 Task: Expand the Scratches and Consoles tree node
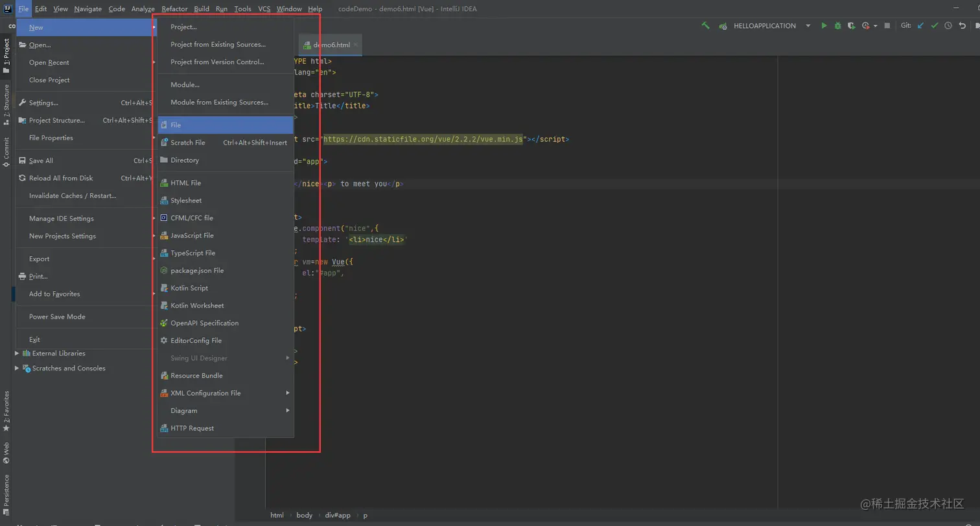pos(17,368)
